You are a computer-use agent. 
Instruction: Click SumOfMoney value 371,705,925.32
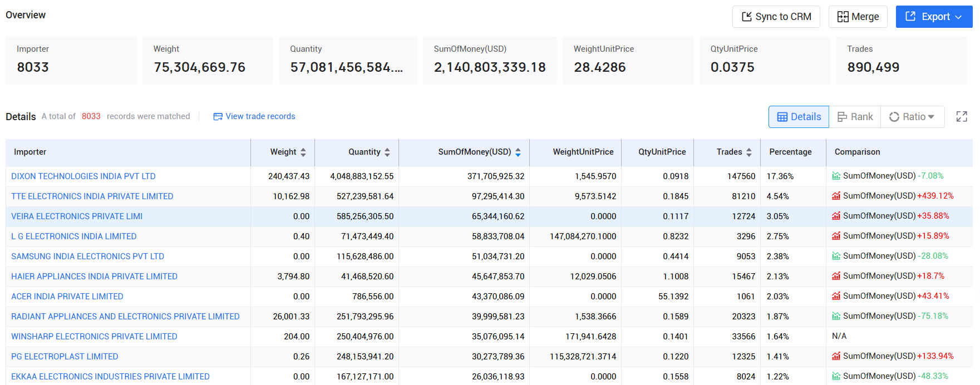[496, 176]
